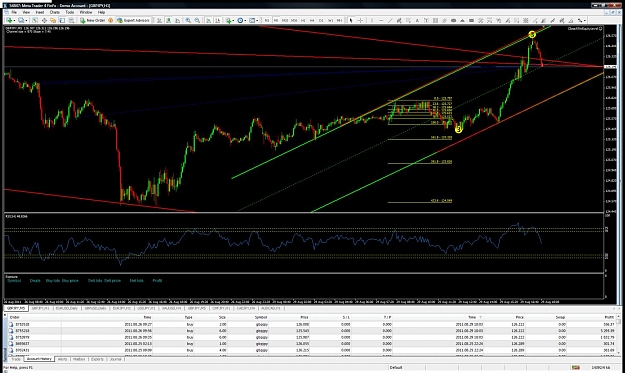Screen dimensions: 625x373
Task: Sort by the Order column header
Action: [x=15, y=317]
